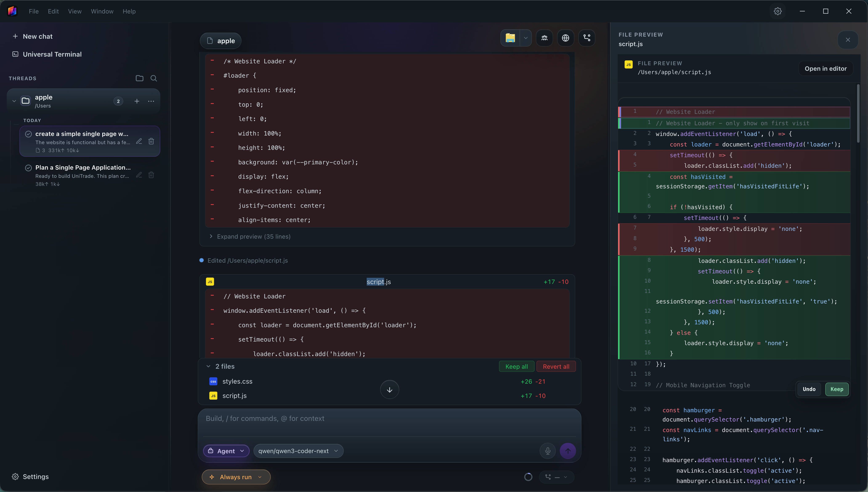Keep the script.js change
868x492 pixels.
[837, 389]
